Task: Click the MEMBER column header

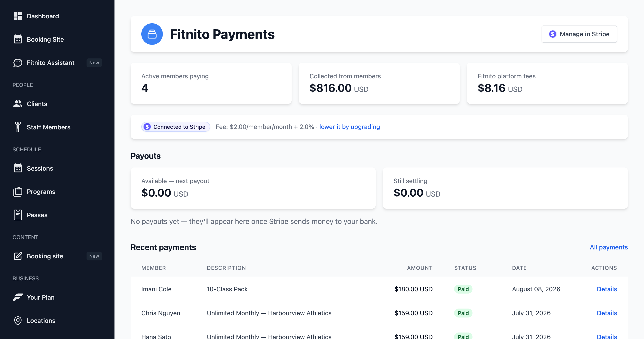Action: [x=153, y=268]
